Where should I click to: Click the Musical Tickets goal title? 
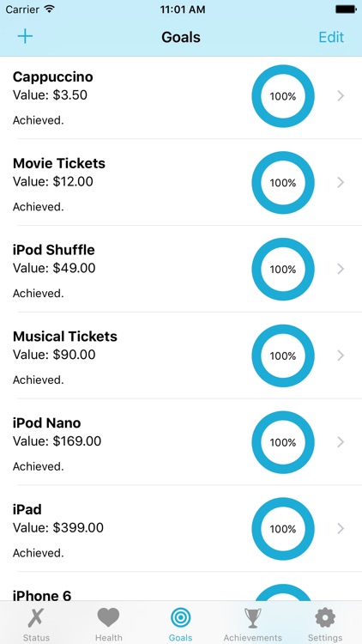pyautogui.click(x=65, y=337)
